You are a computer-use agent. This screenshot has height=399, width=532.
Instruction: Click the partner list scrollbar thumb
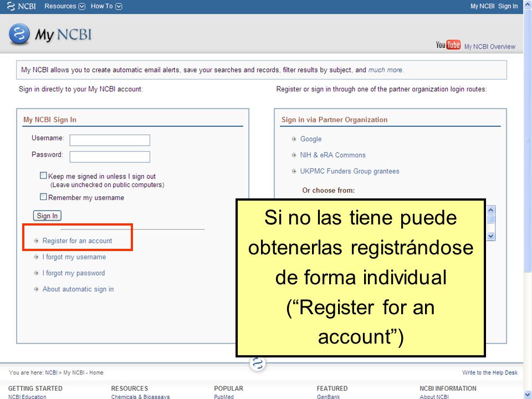tap(490, 219)
